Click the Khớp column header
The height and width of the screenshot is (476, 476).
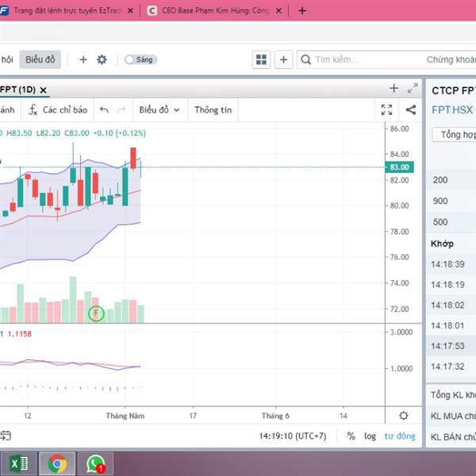[x=443, y=244]
